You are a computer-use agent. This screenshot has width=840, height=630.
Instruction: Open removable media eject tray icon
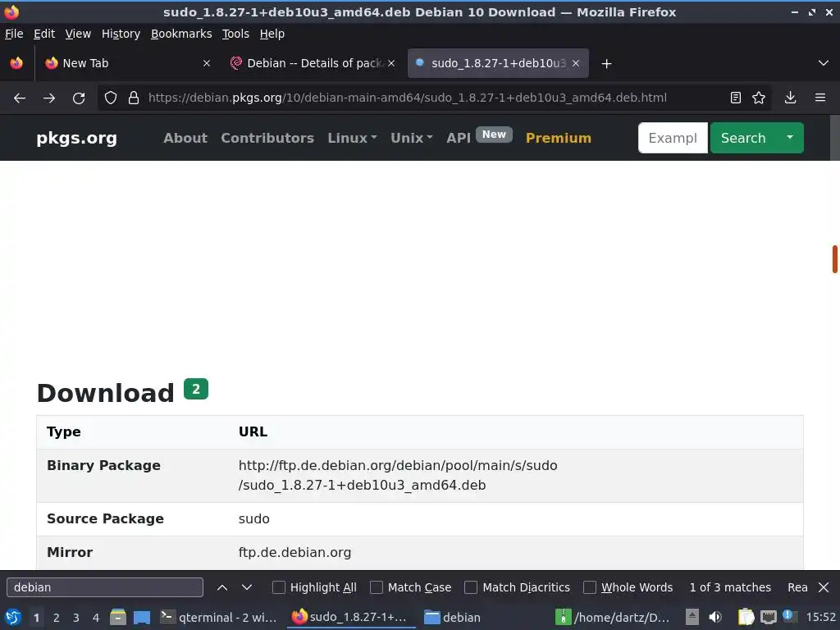[x=692, y=617]
